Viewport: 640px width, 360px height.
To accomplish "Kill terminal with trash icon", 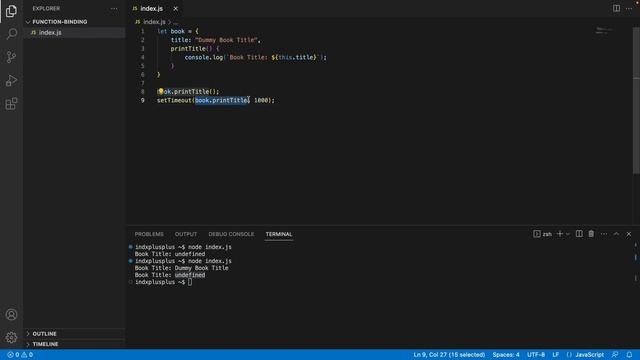I will 591,234.
